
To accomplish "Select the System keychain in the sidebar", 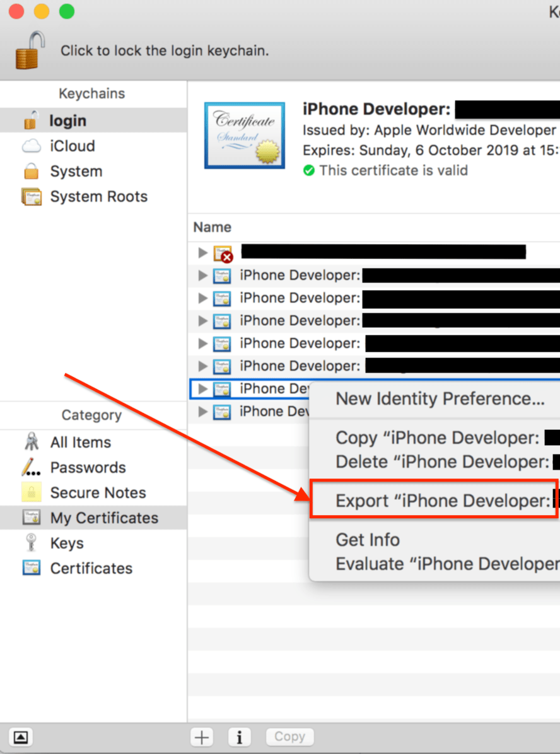I will coord(75,171).
